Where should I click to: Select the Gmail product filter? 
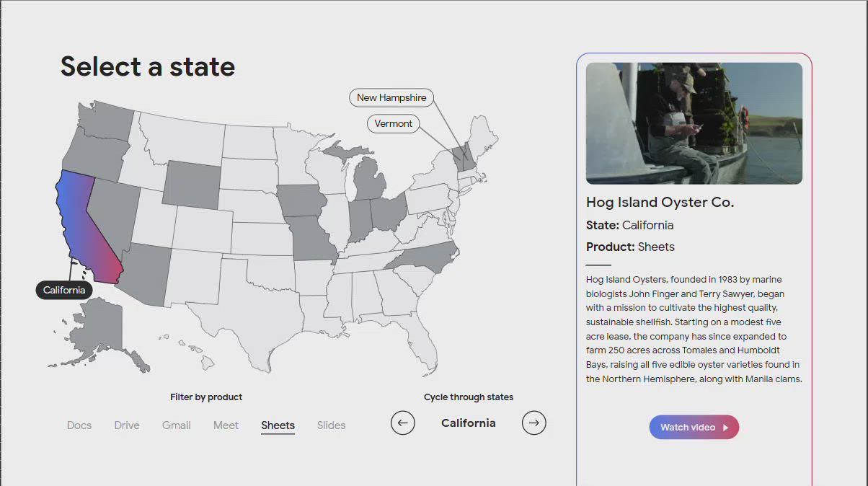pyautogui.click(x=176, y=425)
